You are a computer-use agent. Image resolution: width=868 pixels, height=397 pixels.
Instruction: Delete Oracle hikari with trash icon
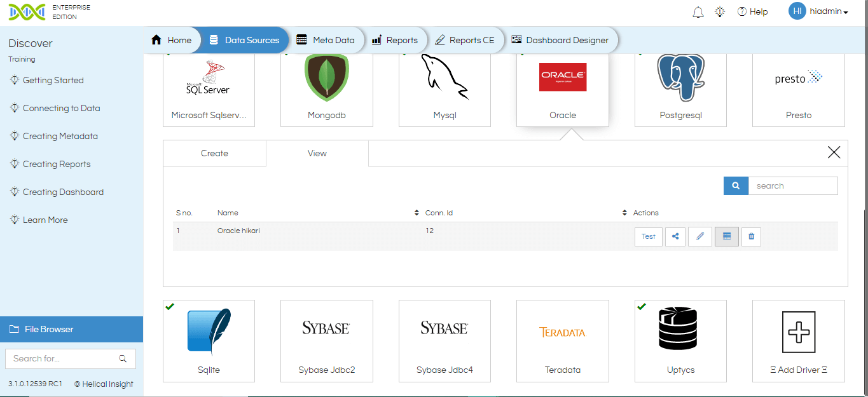tap(751, 236)
